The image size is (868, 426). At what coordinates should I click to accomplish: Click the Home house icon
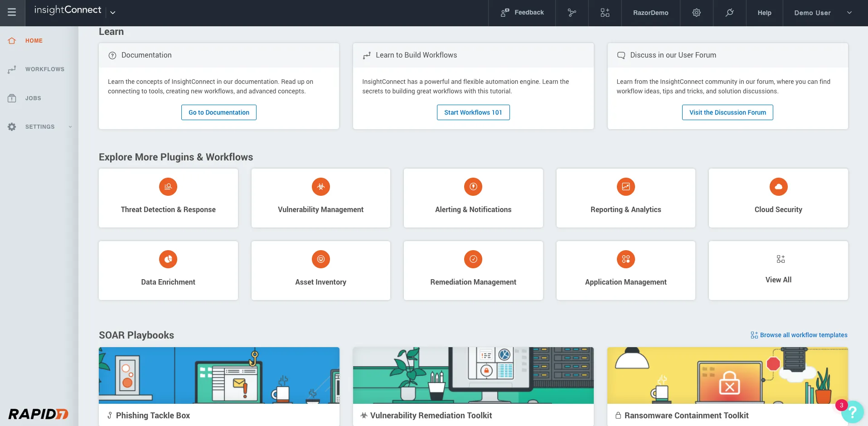coord(12,41)
